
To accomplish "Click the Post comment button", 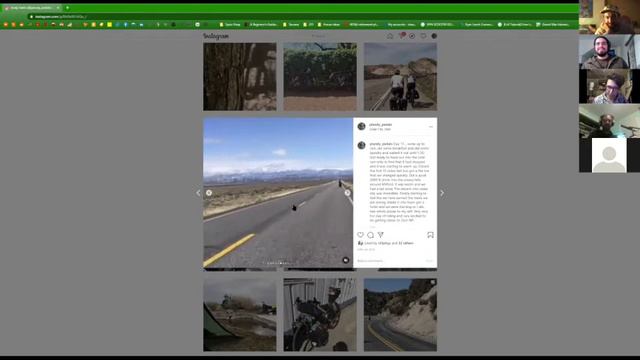I will [429, 261].
